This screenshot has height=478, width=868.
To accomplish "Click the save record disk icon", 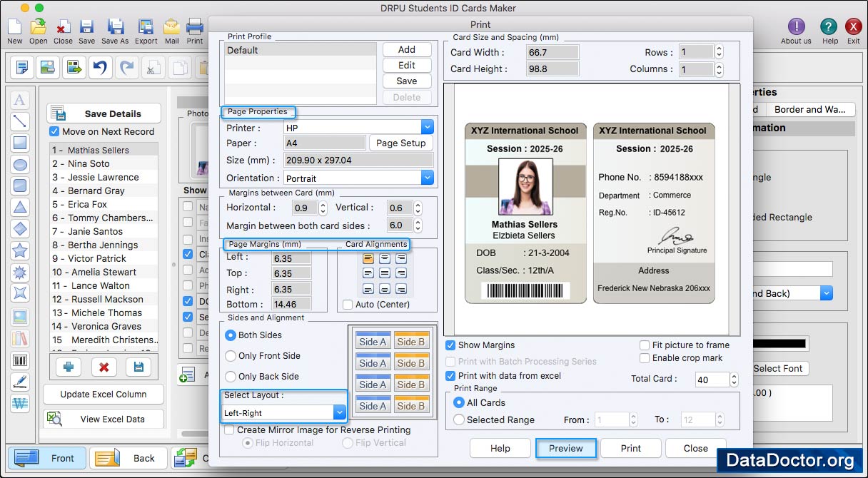I will pos(138,367).
